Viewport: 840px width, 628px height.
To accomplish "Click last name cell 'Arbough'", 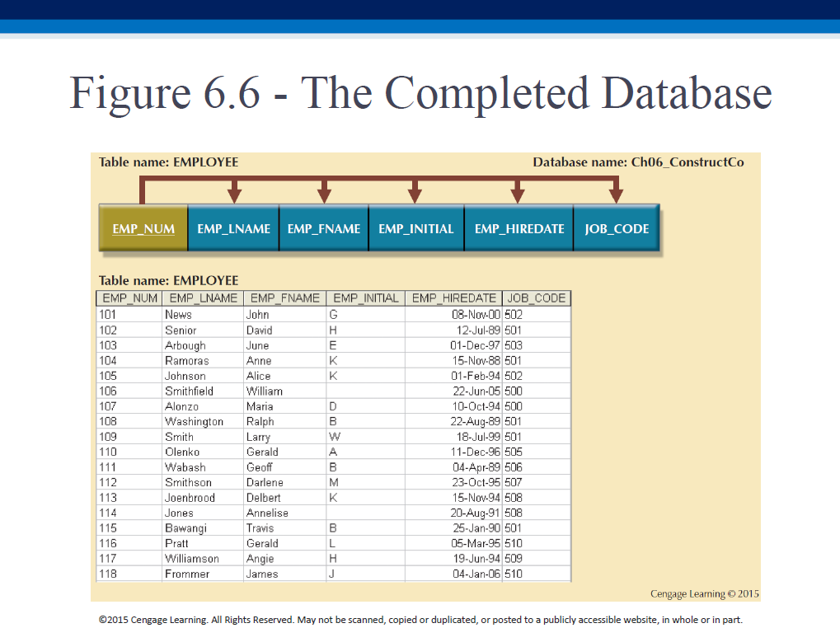I will point(203,344).
